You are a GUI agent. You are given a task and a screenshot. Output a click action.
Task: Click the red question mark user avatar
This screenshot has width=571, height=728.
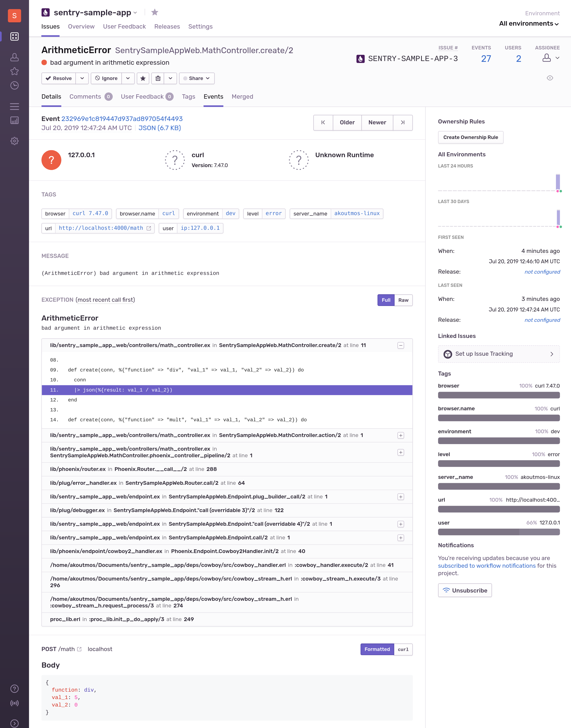coord(51,160)
